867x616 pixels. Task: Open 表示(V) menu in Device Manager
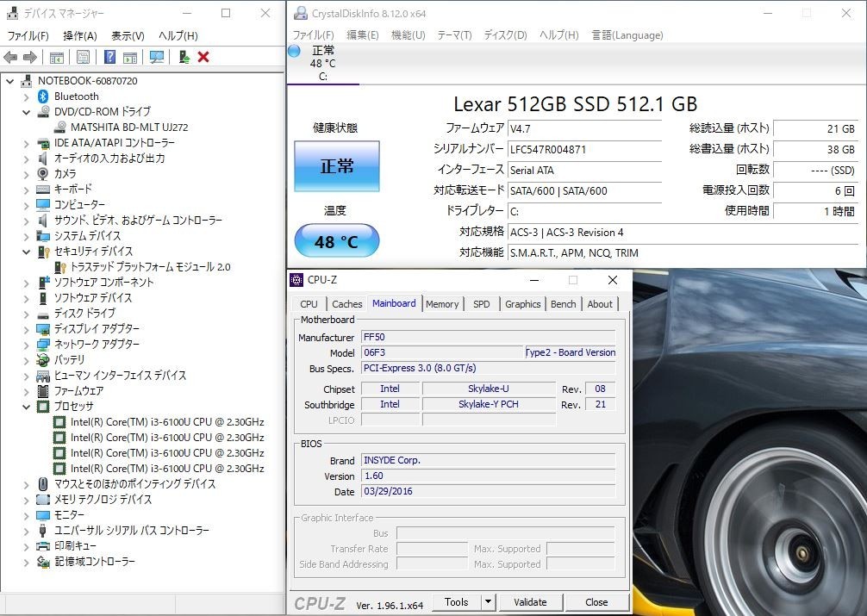[x=128, y=36]
